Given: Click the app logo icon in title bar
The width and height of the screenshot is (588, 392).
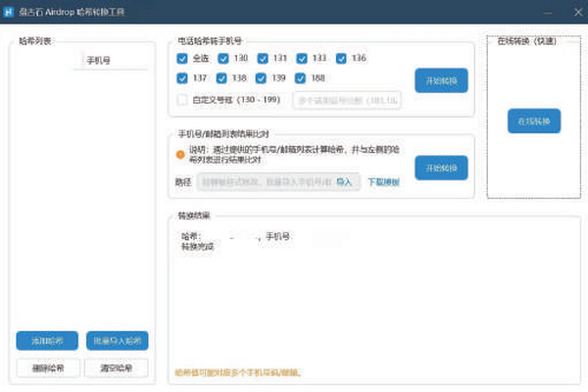Looking at the screenshot, I should point(10,10).
